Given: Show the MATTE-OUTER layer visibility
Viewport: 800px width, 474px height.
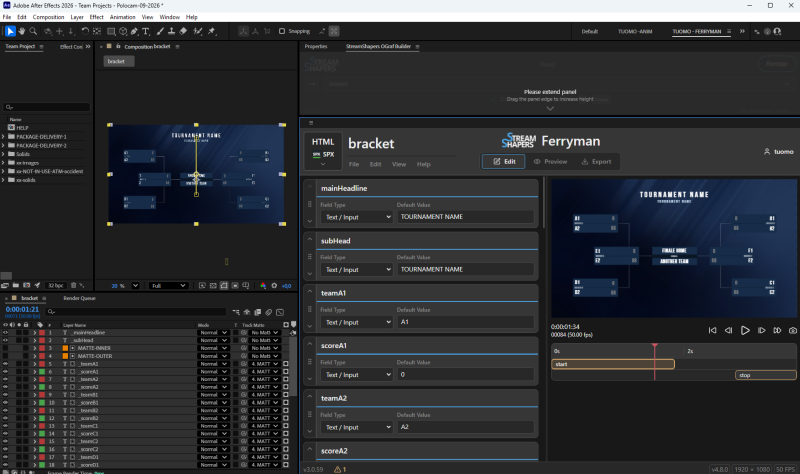Looking at the screenshot, I should point(5,356).
